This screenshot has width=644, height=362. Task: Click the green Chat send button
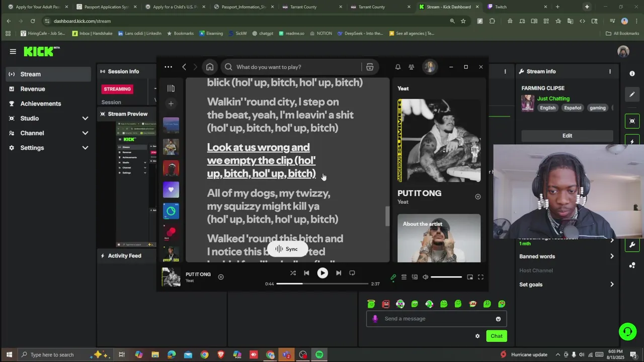coord(497,336)
